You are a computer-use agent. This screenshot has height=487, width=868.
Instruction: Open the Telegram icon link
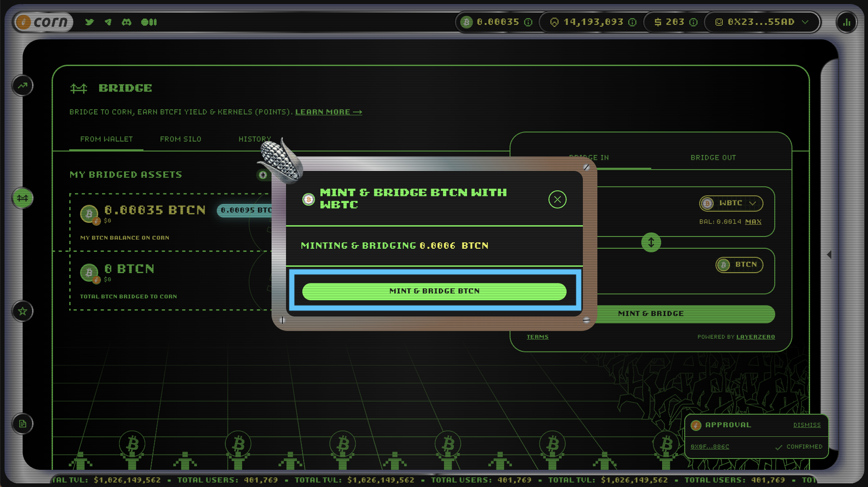pos(108,22)
